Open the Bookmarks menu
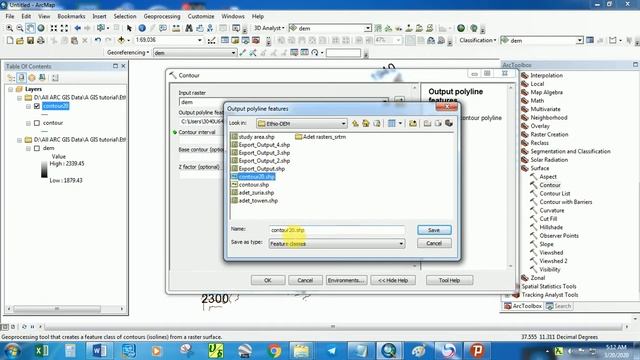This screenshot has height=360, width=640. 71,16
